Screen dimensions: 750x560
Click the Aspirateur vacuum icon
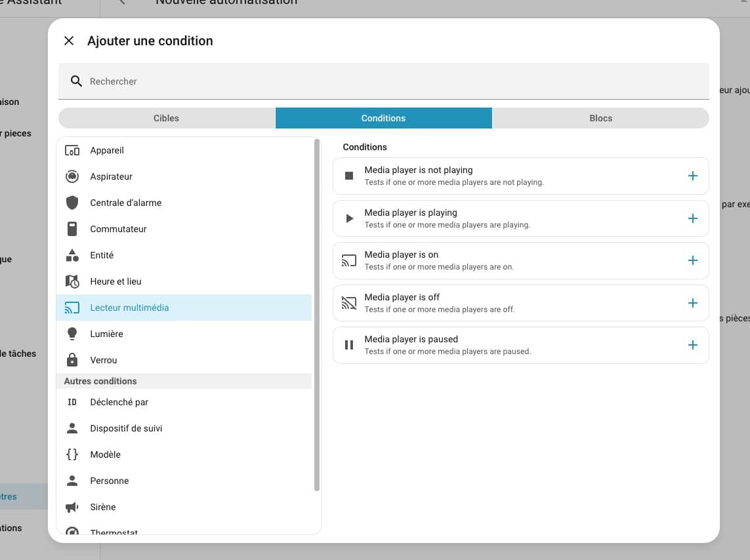tap(72, 176)
